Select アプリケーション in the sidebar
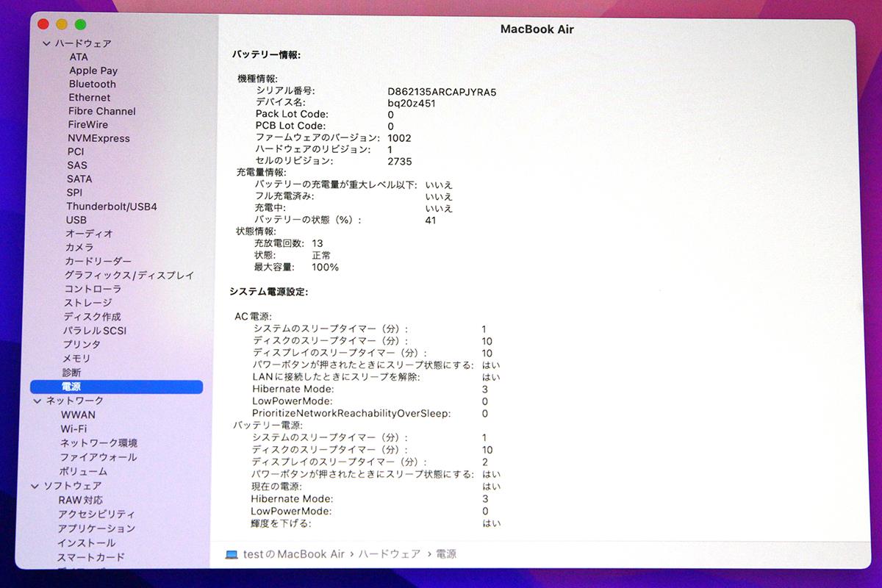Screen dimensions: 882x588 (97, 528)
